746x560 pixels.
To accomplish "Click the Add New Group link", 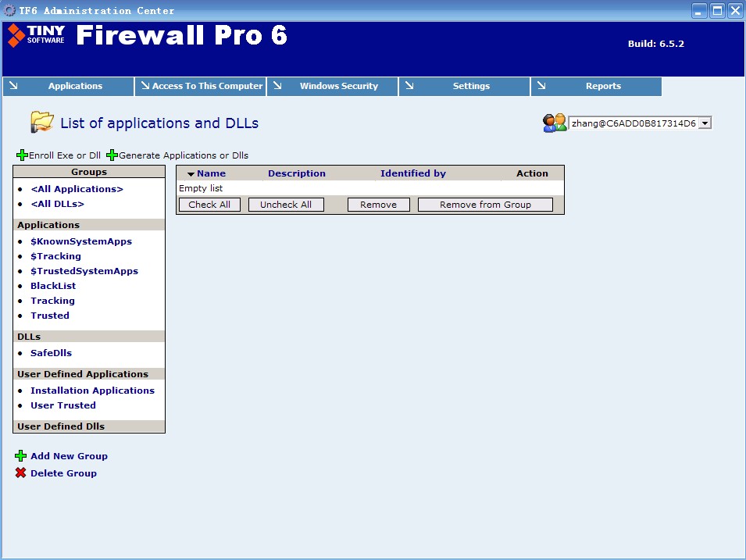I will click(69, 456).
